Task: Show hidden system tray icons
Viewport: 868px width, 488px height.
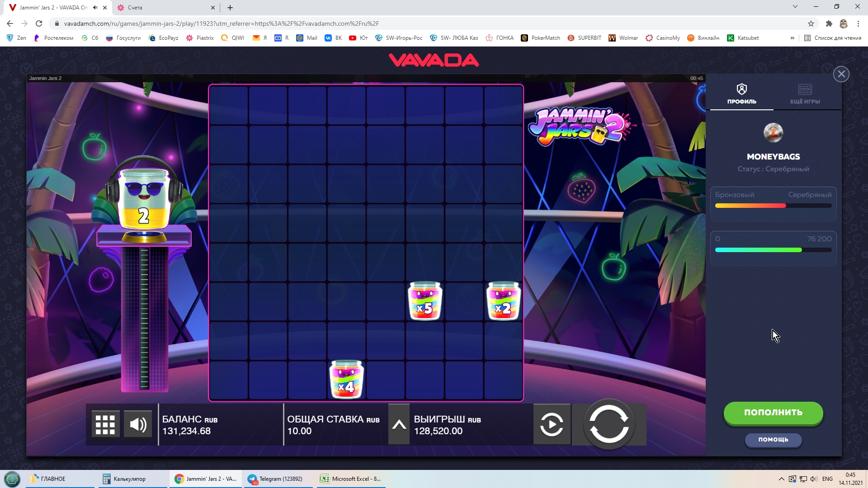Action: (x=781, y=479)
